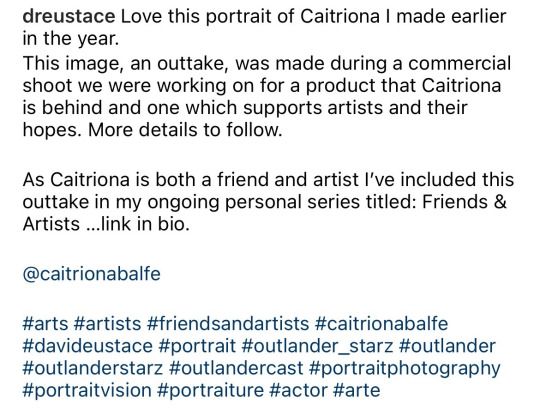Open the #outlander hashtag
The width and height of the screenshot is (540, 410).
pyautogui.click(x=447, y=346)
